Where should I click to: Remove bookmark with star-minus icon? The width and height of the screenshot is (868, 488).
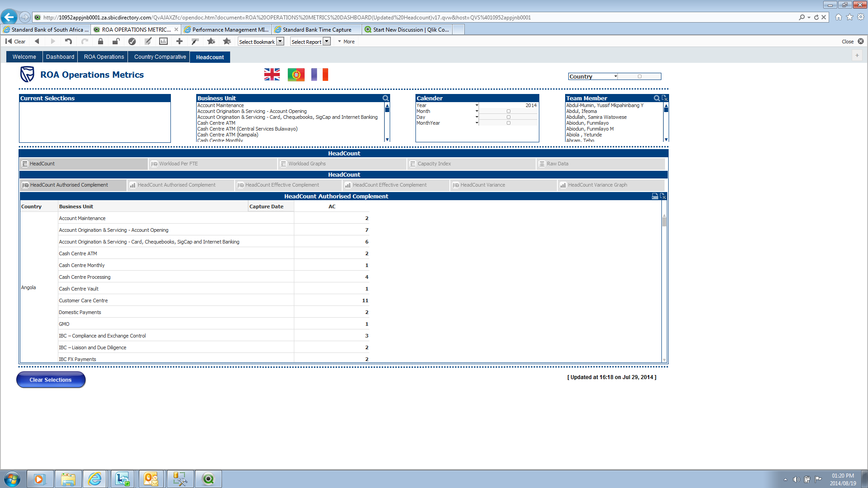click(227, 42)
